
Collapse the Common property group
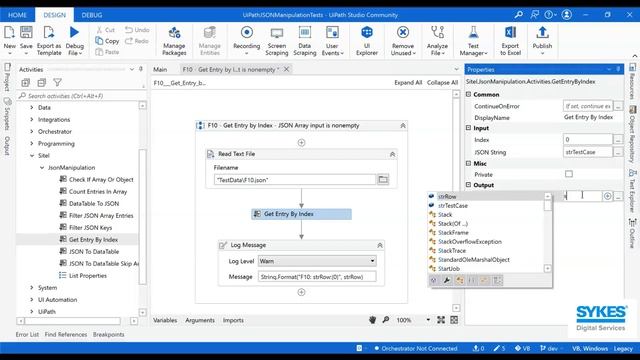tap(469, 94)
